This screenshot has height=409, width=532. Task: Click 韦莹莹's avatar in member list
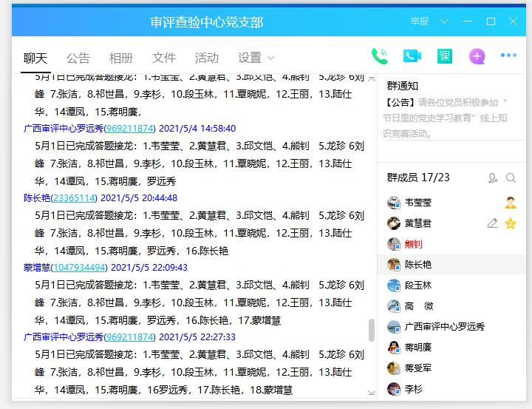[x=394, y=203]
